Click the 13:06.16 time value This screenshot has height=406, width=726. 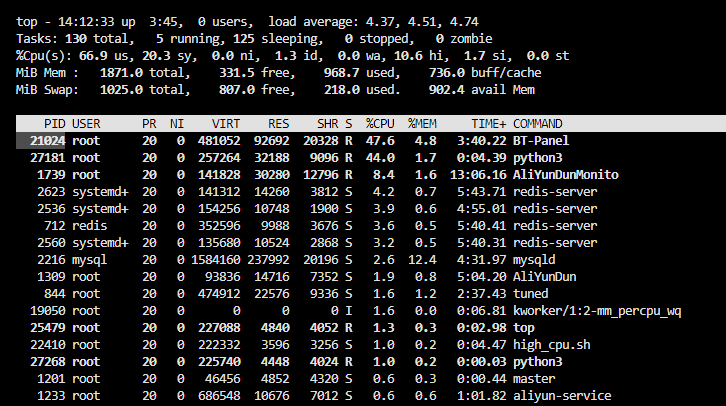click(x=478, y=175)
